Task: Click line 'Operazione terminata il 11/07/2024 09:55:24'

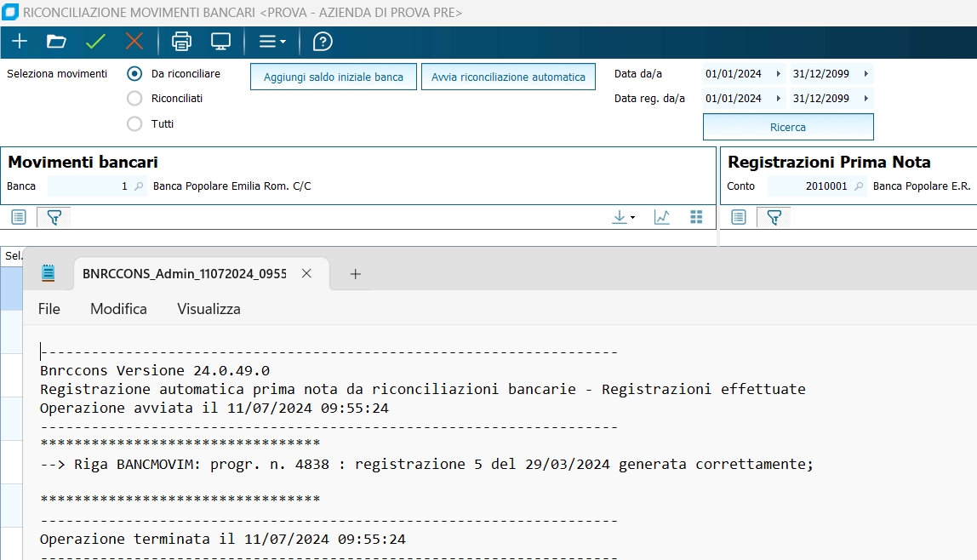Action: (x=222, y=539)
